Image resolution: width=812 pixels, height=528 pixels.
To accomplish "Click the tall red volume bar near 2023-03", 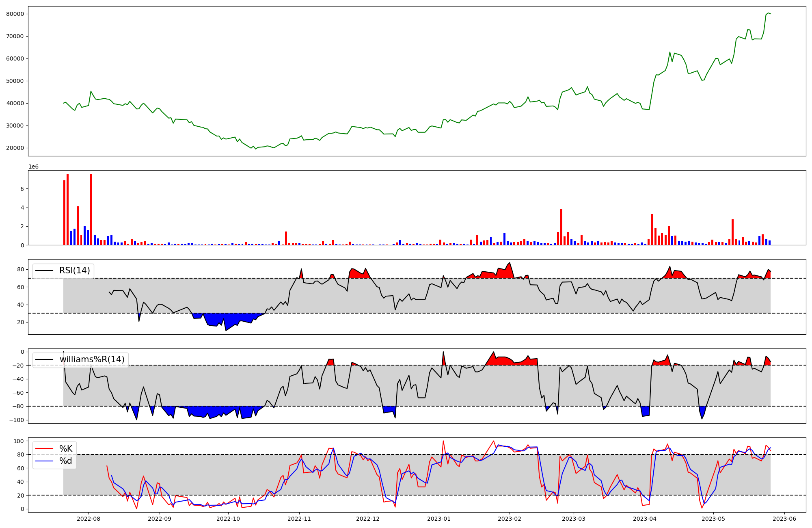I will click(561, 227).
